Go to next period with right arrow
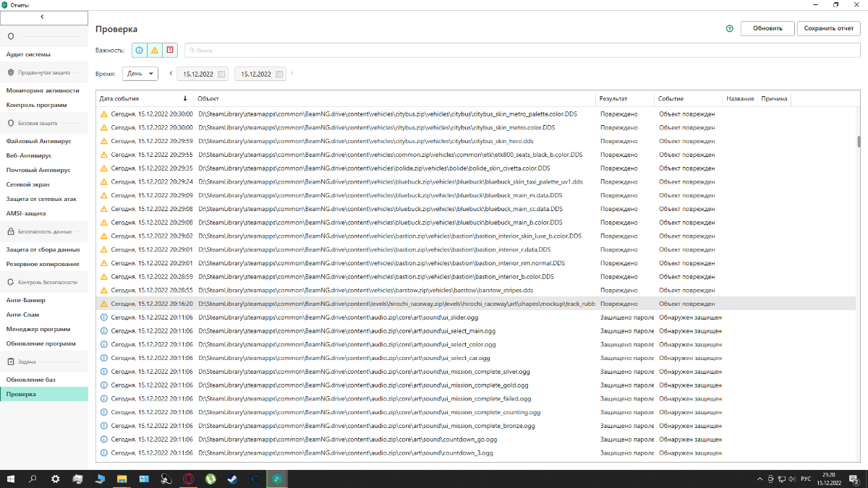 pos(292,74)
